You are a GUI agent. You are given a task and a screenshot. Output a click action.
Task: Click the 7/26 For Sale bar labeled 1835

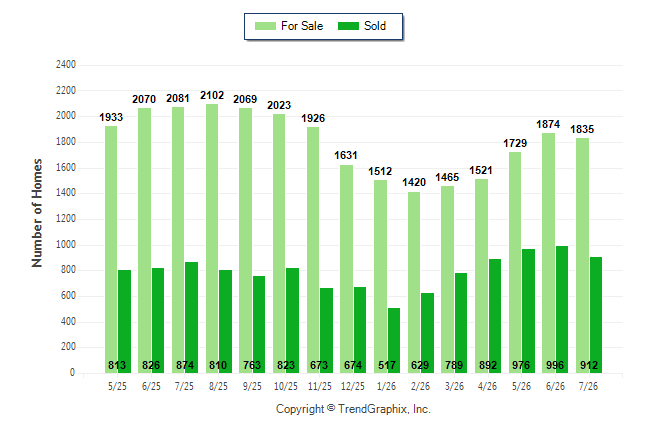click(583, 256)
